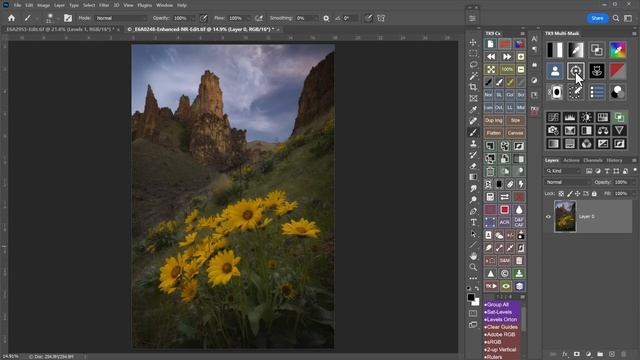The image size is (640, 360).
Task: Click the fast-forward double-arrow icon in TK9 Cx
Action: click(507, 56)
